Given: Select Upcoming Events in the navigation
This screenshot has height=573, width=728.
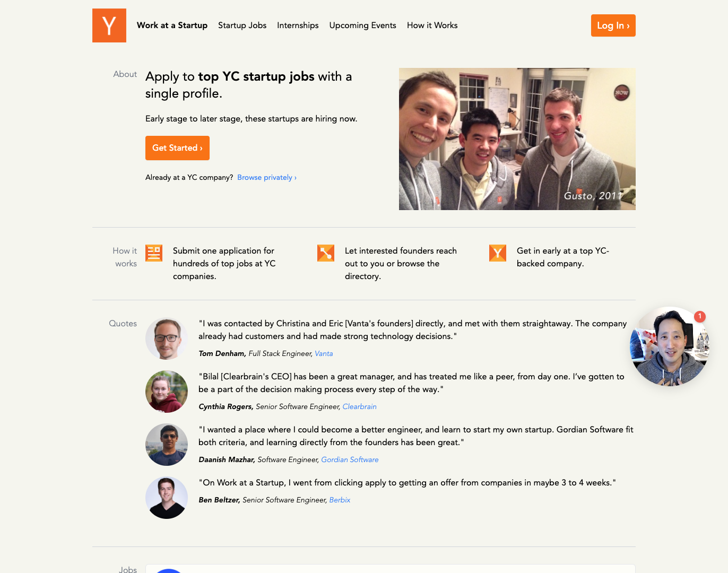Looking at the screenshot, I should pos(362,25).
